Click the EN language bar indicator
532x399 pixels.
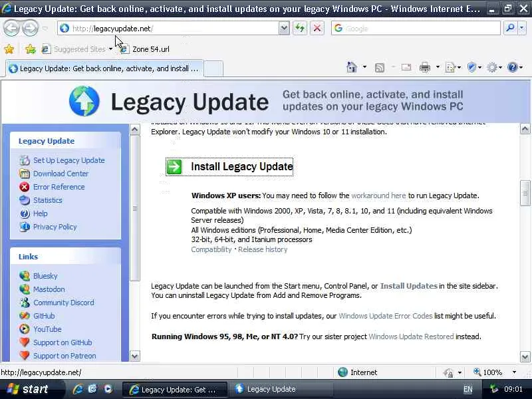coord(467,390)
